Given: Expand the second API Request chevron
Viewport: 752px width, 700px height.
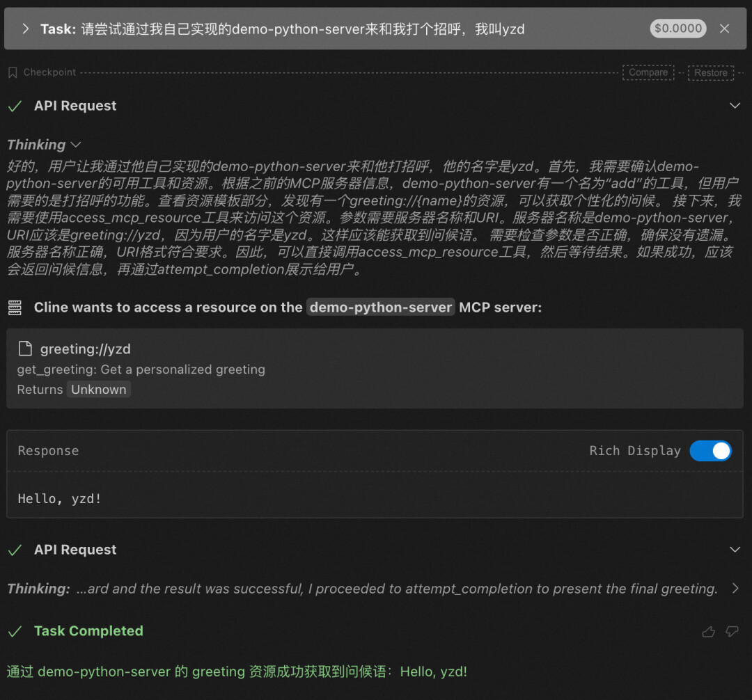Looking at the screenshot, I should pyautogui.click(x=735, y=550).
